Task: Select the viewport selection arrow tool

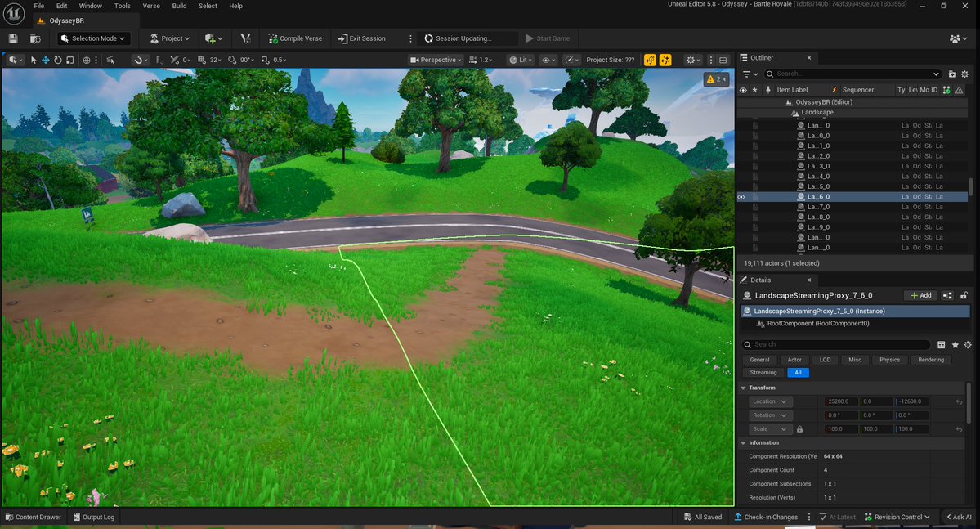Action: click(x=34, y=60)
